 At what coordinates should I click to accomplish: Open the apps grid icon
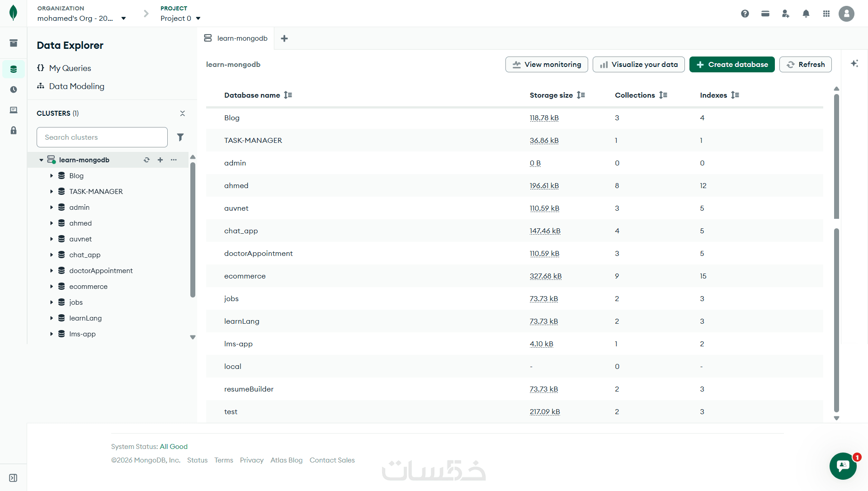tap(826, 14)
